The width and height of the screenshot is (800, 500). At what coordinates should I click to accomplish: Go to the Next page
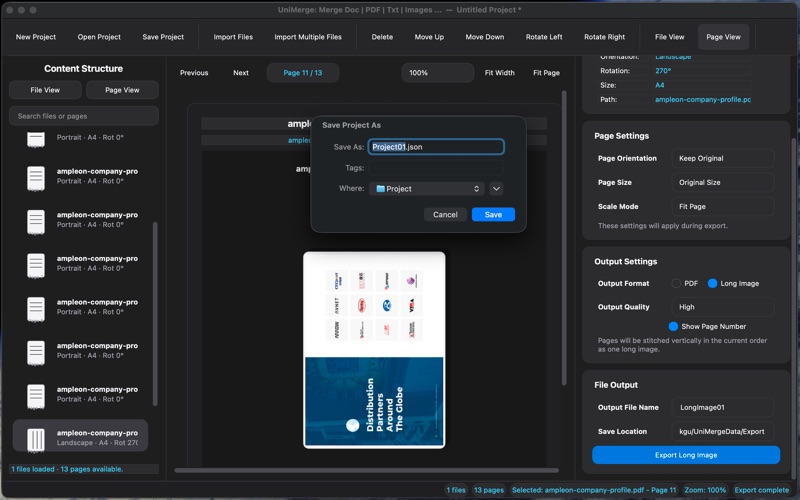point(241,73)
